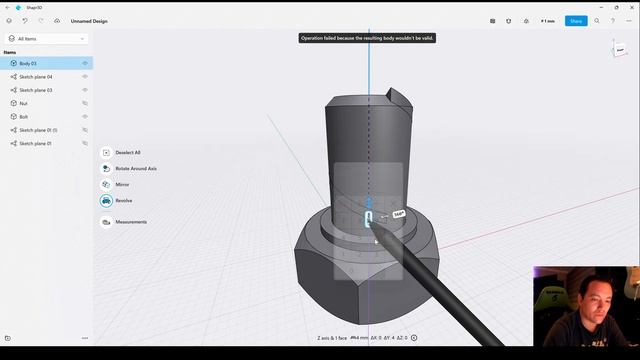640x360 pixels.
Task: Click the Body 03 body icon
Action: [13, 63]
